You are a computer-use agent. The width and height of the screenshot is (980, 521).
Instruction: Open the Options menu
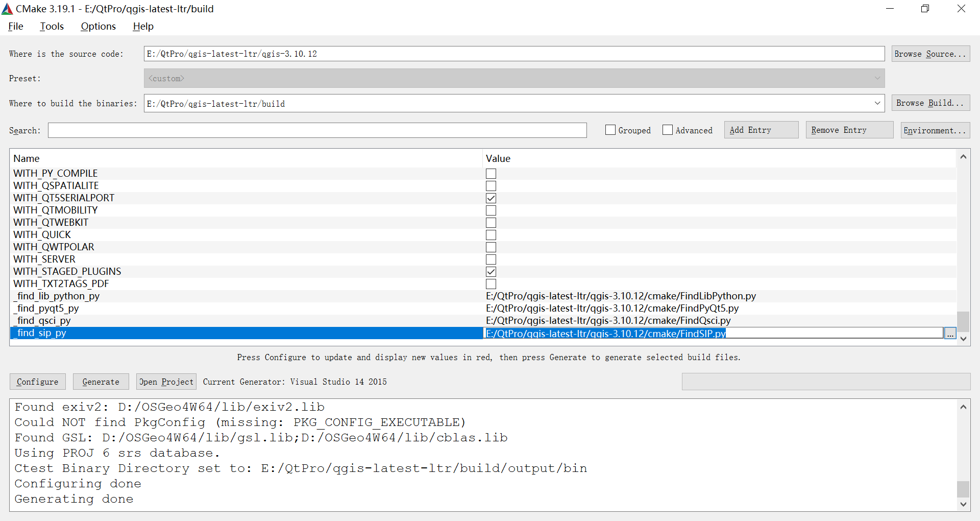coord(98,26)
